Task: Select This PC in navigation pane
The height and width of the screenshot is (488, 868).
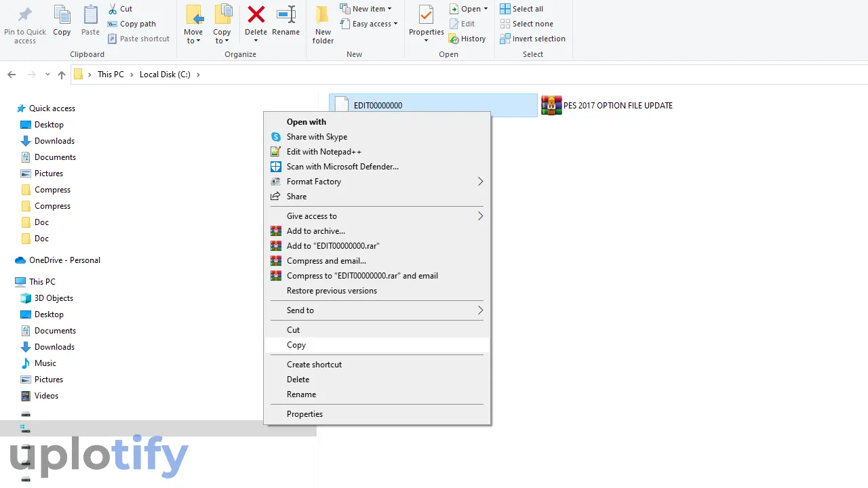Action: coord(42,282)
